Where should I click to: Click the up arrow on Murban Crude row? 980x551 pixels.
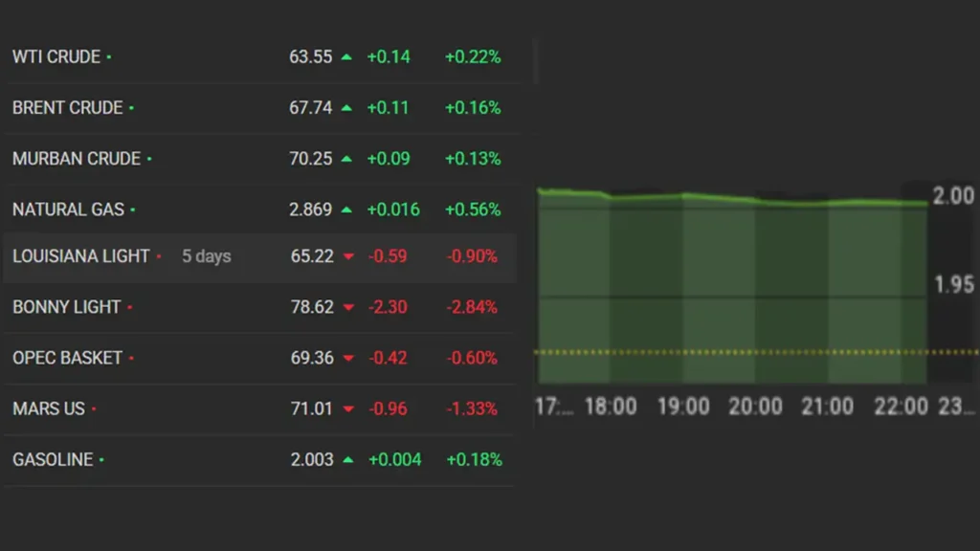[x=346, y=159]
